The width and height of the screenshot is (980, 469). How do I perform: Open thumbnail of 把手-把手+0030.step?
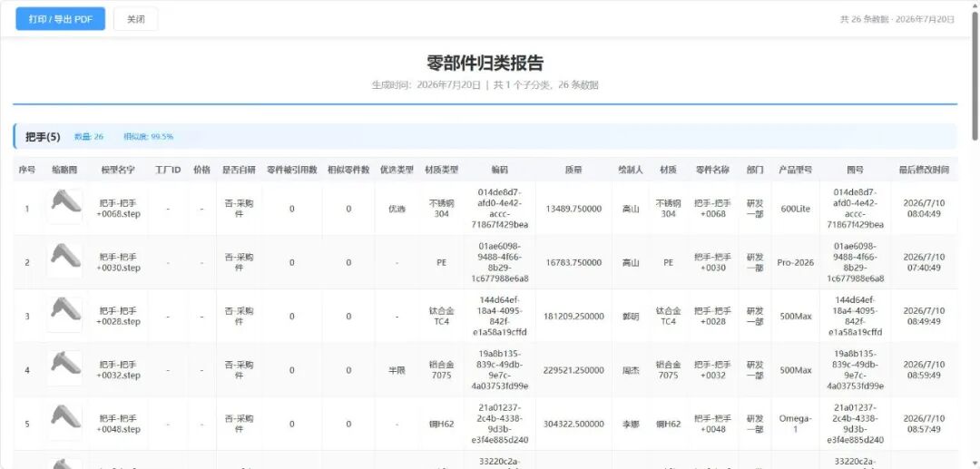[x=65, y=260]
